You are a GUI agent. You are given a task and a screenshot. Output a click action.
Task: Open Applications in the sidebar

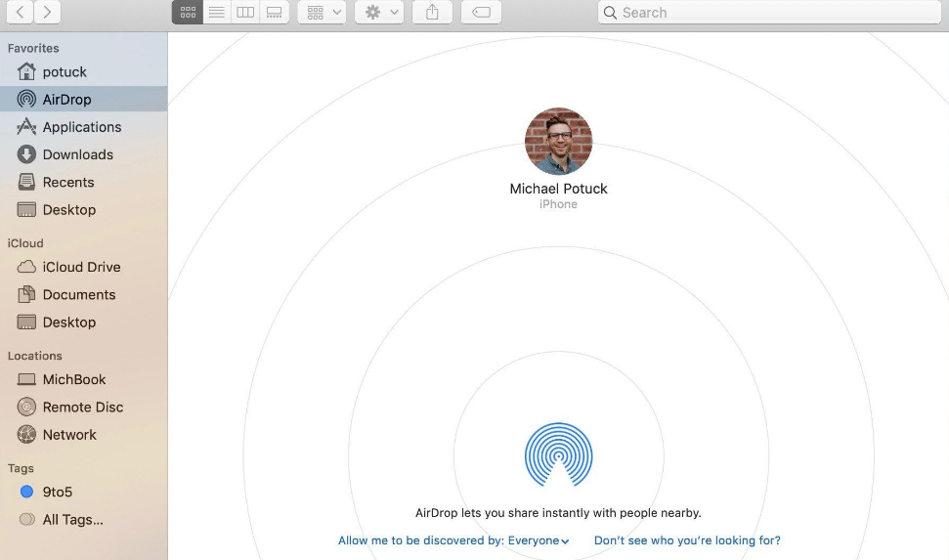pos(83,126)
